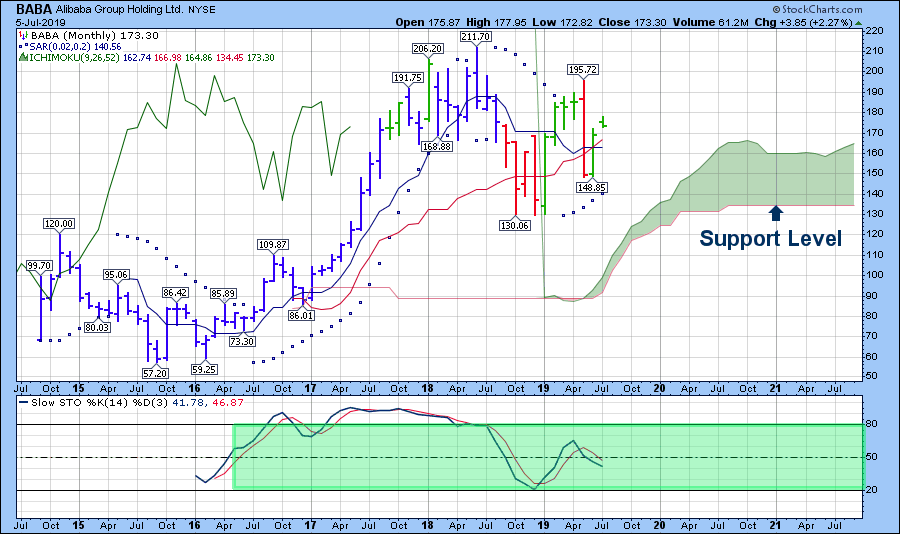Click the Support Level annotation text
Viewport: 900px width, 534px height.
click(770, 239)
